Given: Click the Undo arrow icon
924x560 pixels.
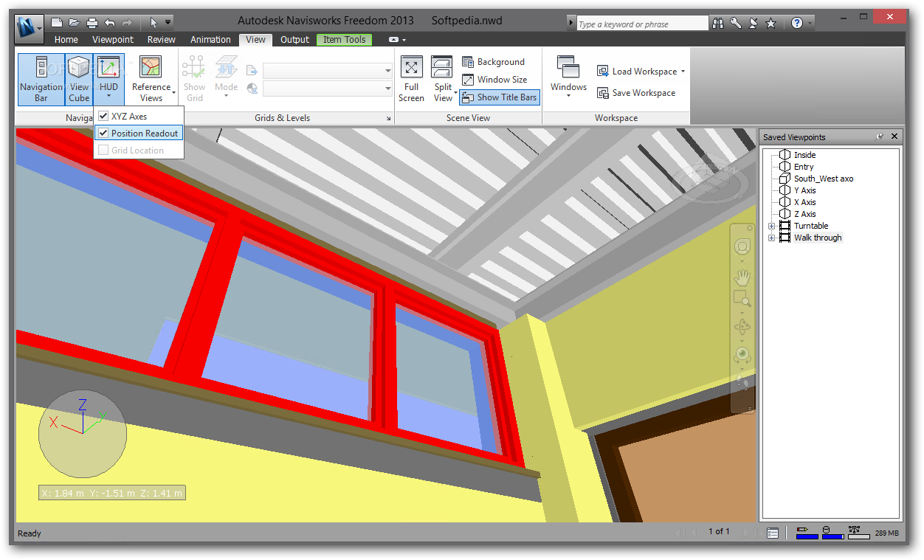Looking at the screenshot, I should (110, 23).
